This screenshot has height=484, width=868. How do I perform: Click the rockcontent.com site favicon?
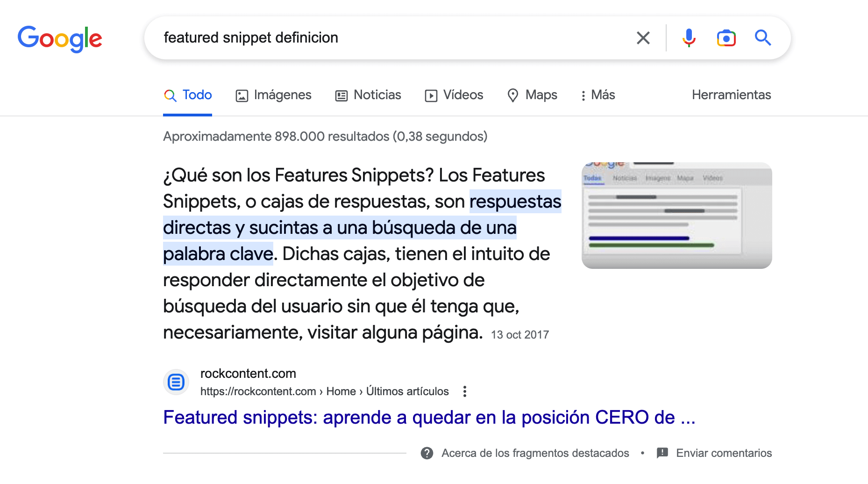pos(176,382)
